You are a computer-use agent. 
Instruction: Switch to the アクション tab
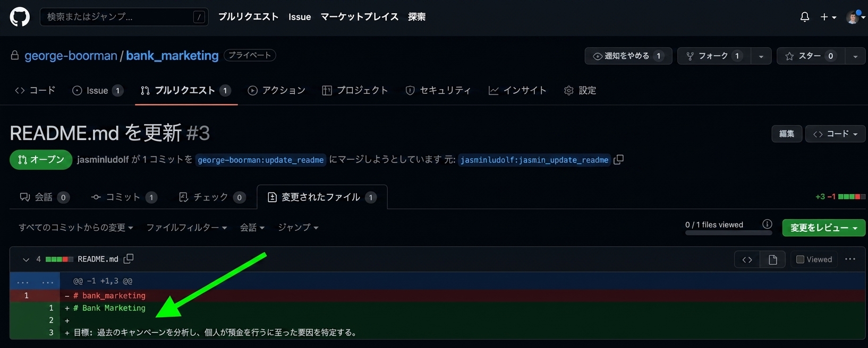click(x=276, y=91)
